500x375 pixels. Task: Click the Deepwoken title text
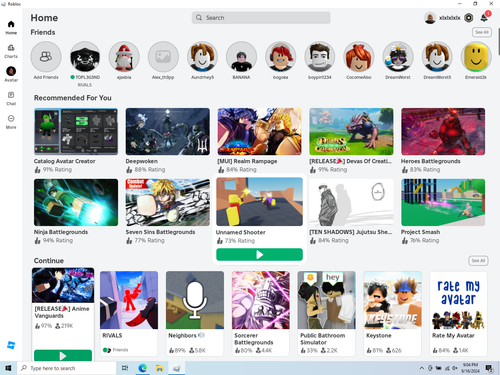pos(142,161)
